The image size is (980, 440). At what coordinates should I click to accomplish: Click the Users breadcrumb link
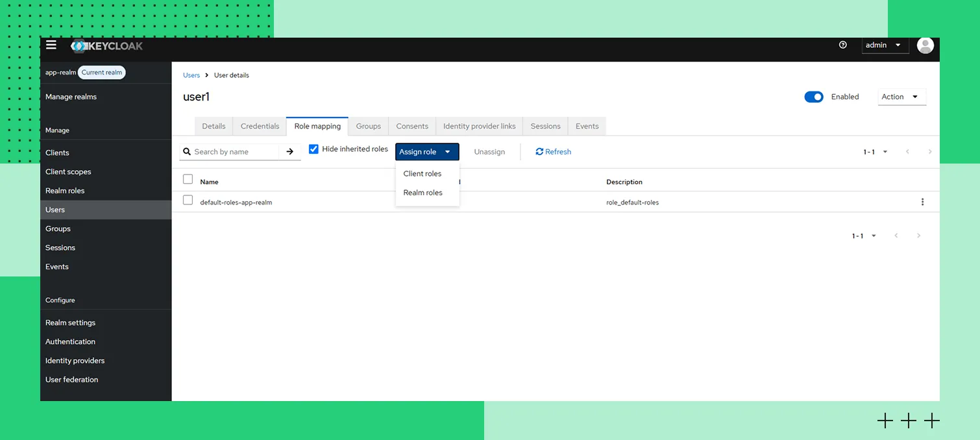[191, 75]
